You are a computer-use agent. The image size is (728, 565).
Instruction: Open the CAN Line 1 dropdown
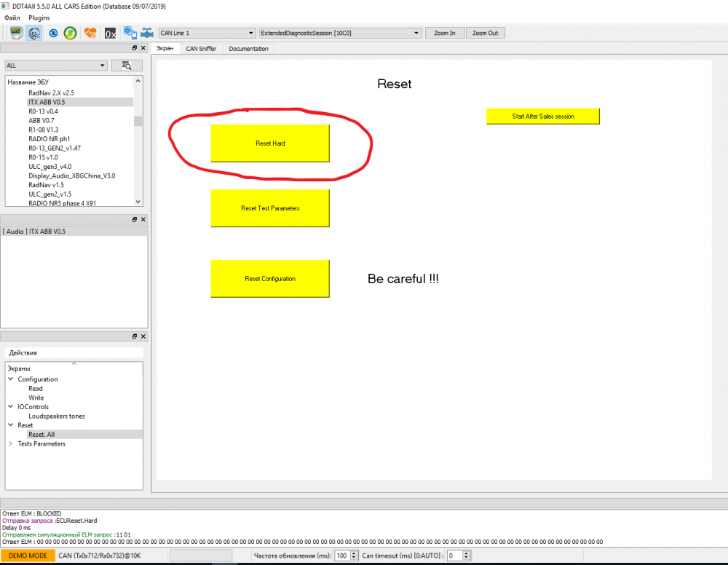pyautogui.click(x=207, y=33)
